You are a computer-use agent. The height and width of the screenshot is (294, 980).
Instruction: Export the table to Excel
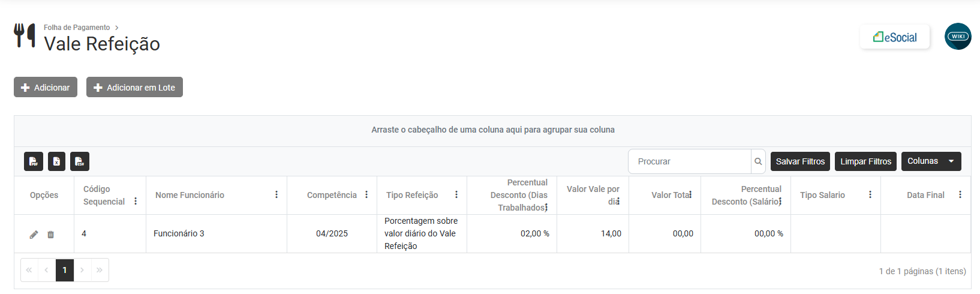tap(56, 161)
